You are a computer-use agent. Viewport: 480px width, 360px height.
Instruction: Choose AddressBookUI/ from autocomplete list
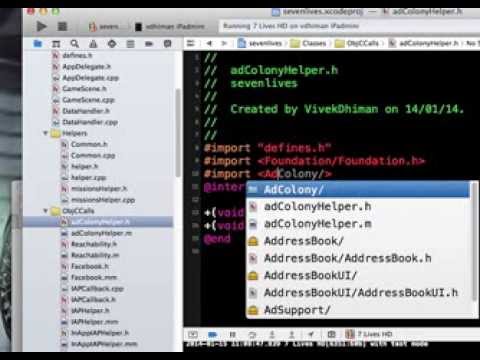[x=358, y=276]
